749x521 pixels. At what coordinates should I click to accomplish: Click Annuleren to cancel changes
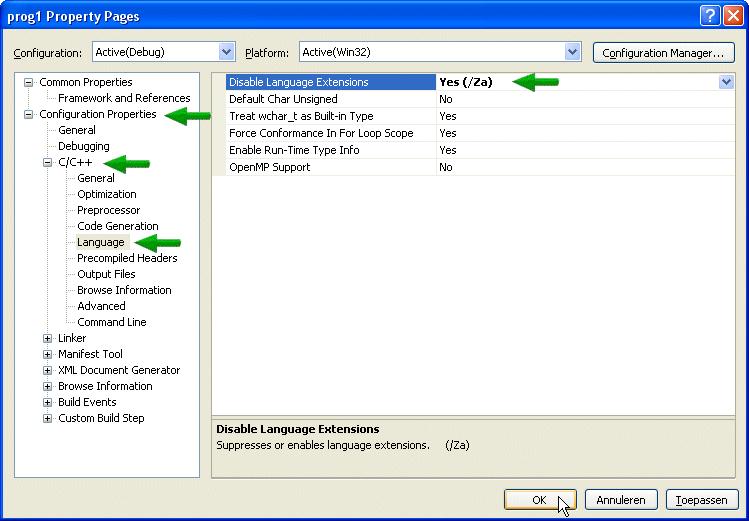[x=621, y=499]
